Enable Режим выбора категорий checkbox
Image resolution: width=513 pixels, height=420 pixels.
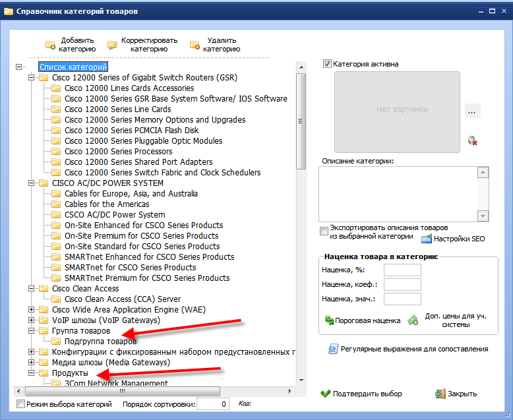point(20,404)
